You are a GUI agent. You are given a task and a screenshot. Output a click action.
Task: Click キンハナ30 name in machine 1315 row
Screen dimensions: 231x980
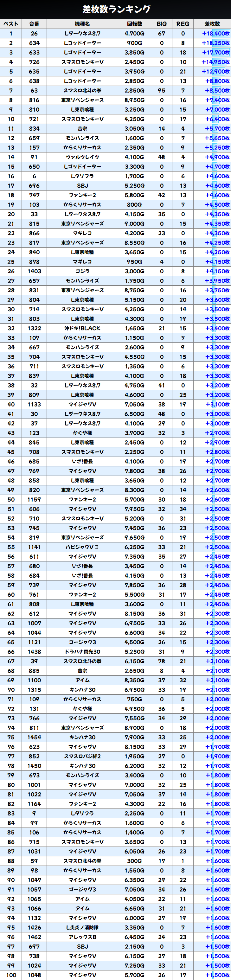tap(82, 690)
